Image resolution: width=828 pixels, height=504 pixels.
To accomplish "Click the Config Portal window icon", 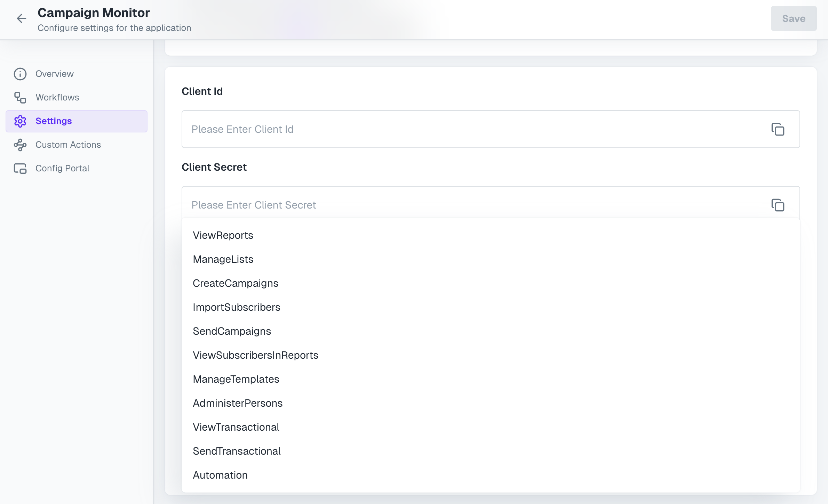I will point(20,168).
